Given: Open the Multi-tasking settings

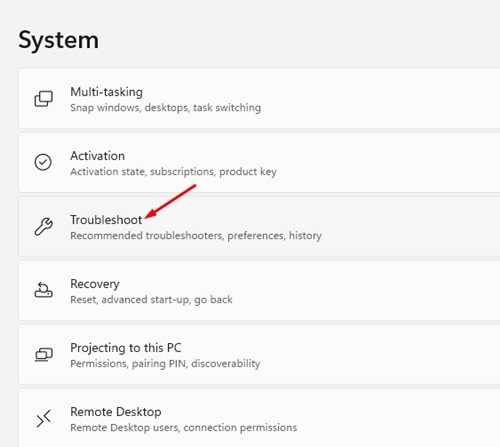Looking at the screenshot, I should click(x=259, y=98).
